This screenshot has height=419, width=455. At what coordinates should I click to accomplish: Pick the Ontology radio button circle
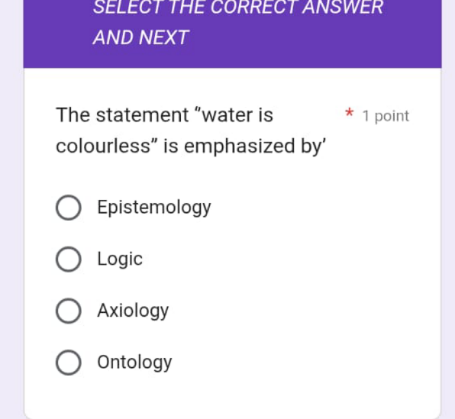pos(68,362)
